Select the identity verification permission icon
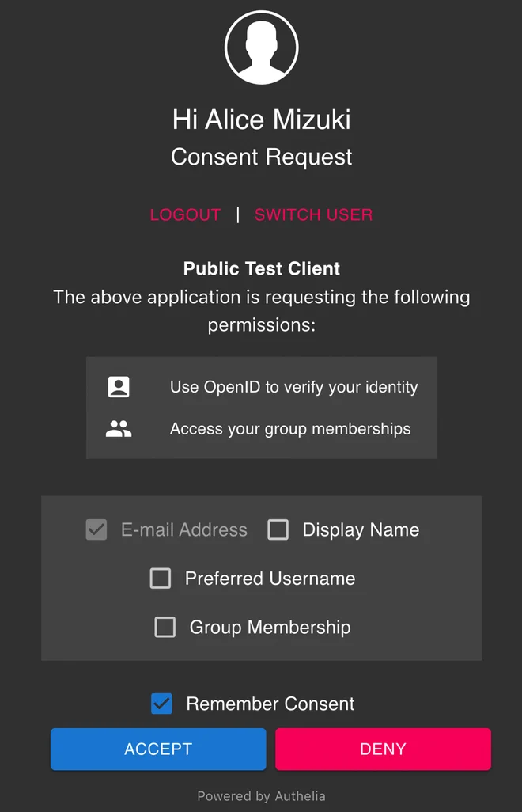The width and height of the screenshot is (522, 812). click(x=119, y=387)
